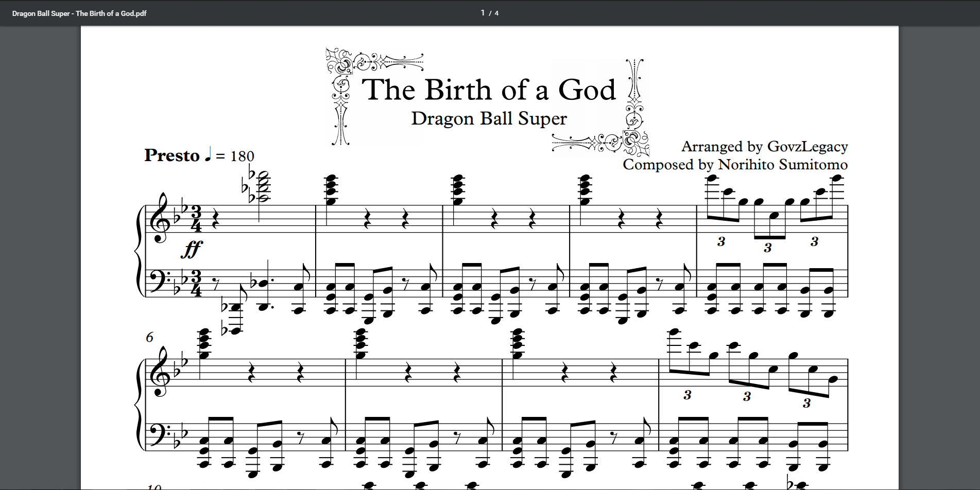This screenshot has width=980, height=490.
Task: Click the Arranged by GovzLegacy text
Action: tap(764, 147)
